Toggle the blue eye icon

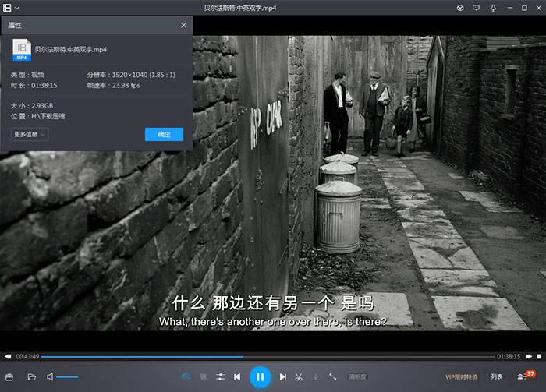(x=186, y=376)
